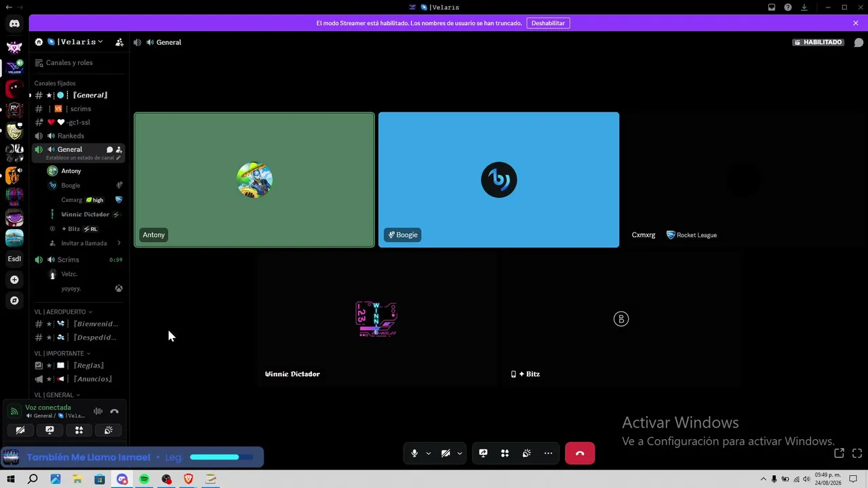
Task: Join the Rankeds voice channel
Action: (79, 136)
